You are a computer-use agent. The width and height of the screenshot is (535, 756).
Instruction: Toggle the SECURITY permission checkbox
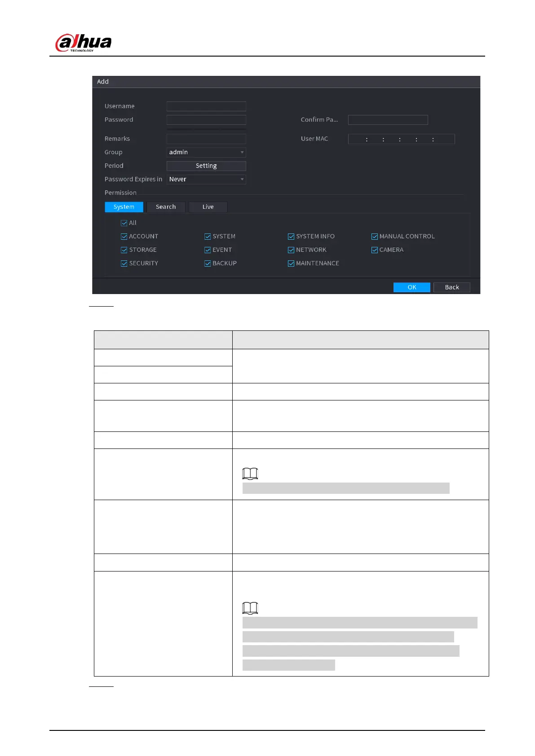124,264
